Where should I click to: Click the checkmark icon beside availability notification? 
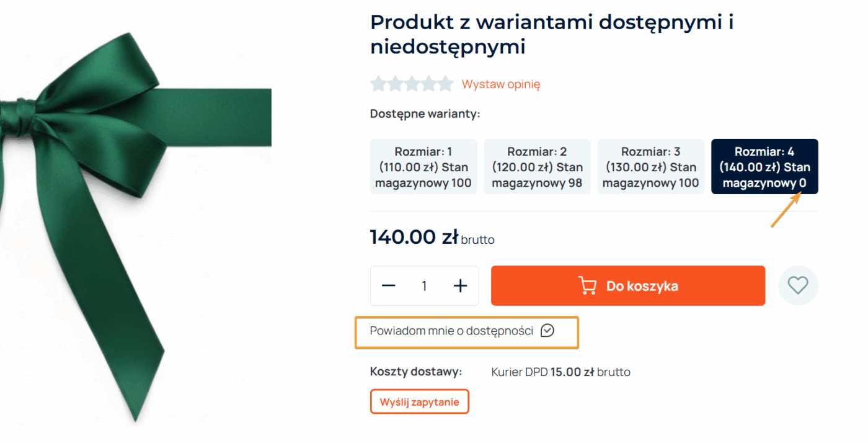tap(547, 331)
